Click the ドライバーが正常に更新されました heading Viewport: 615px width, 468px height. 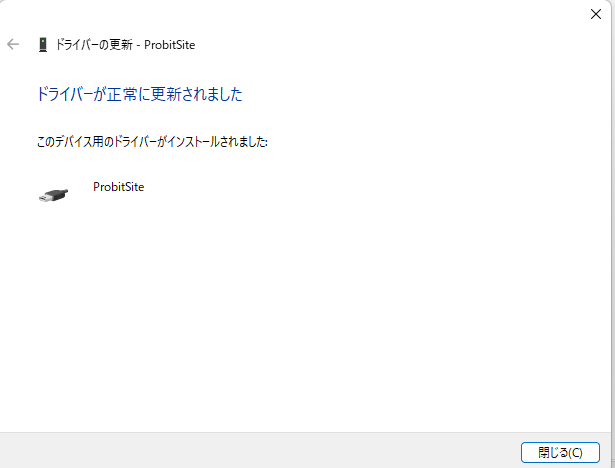(139, 94)
